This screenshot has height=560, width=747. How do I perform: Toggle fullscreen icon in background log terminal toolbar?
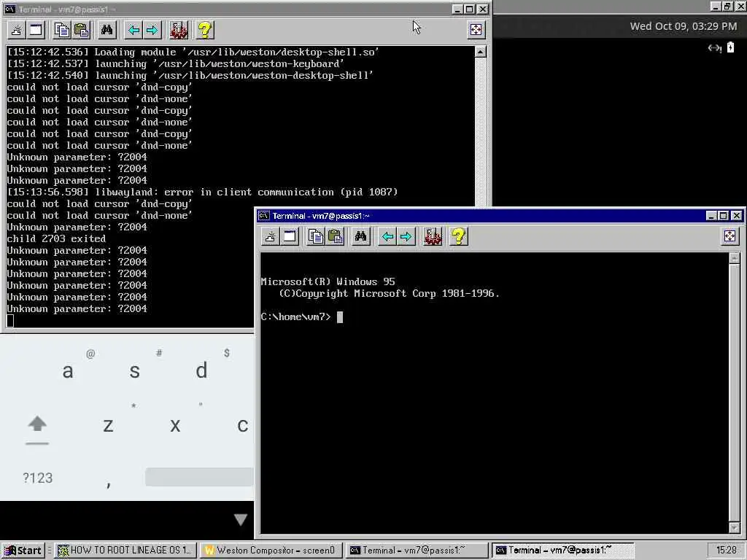(x=476, y=30)
